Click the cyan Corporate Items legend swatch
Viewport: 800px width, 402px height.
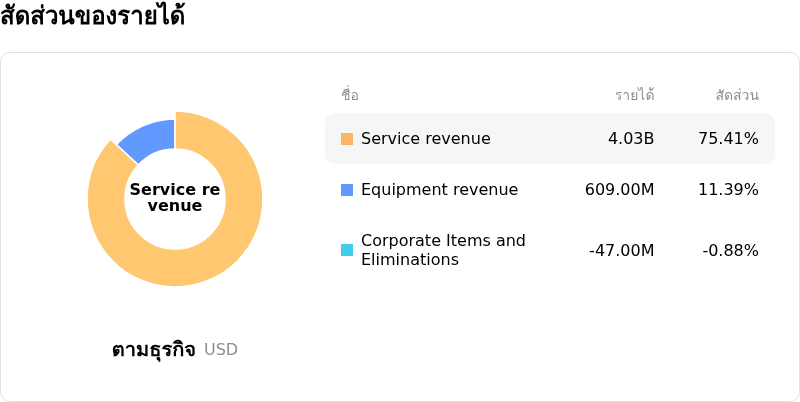(347, 250)
